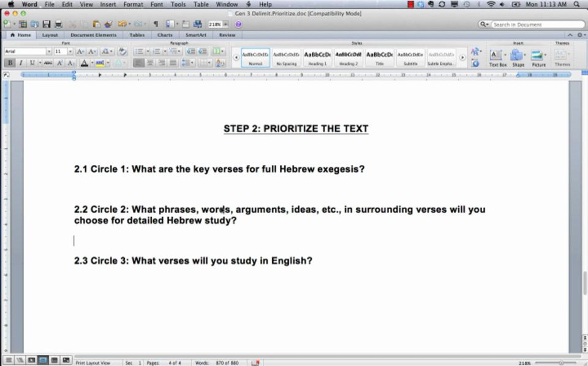Paste from clipboard icon
The width and height of the screenshot is (588, 366).
click(96, 24)
